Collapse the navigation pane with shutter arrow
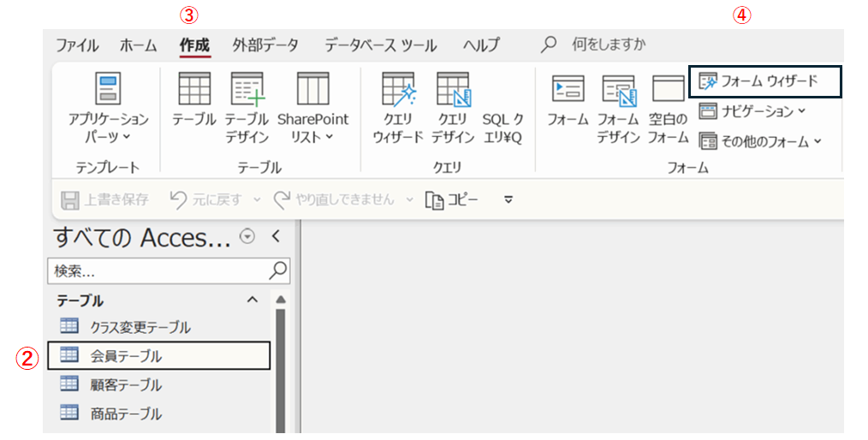Screen dimensions: 868x440 (x=275, y=237)
